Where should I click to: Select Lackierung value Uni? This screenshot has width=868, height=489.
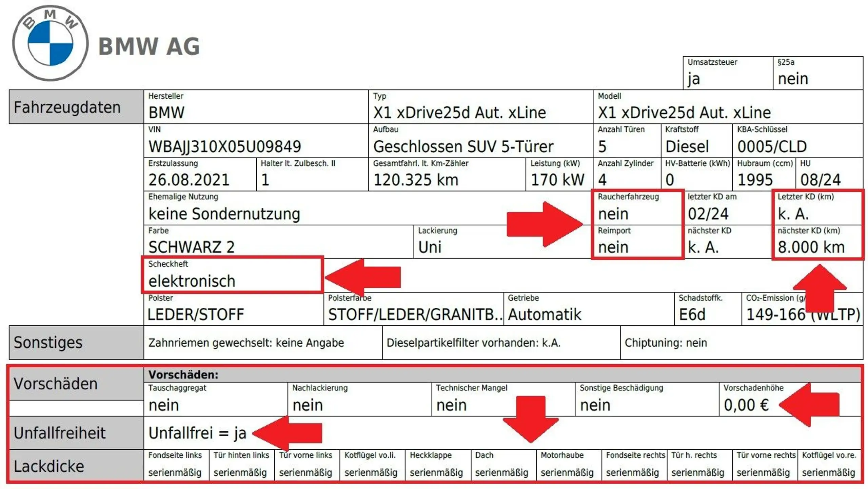pyautogui.click(x=430, y=247)
